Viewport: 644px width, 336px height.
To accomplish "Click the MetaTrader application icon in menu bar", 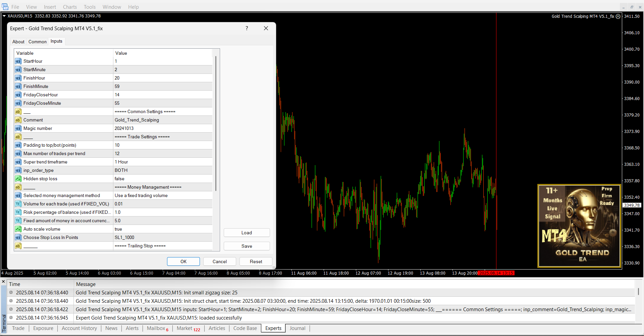I will (5, 7).
